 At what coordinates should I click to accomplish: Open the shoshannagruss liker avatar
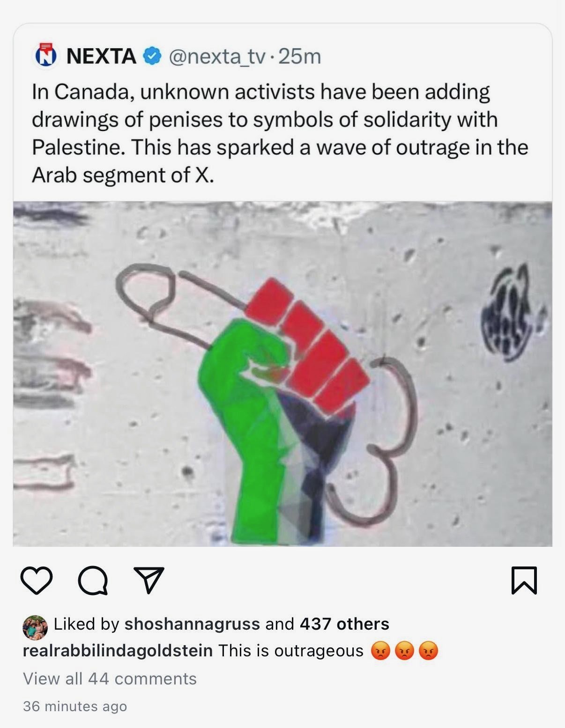35,627
